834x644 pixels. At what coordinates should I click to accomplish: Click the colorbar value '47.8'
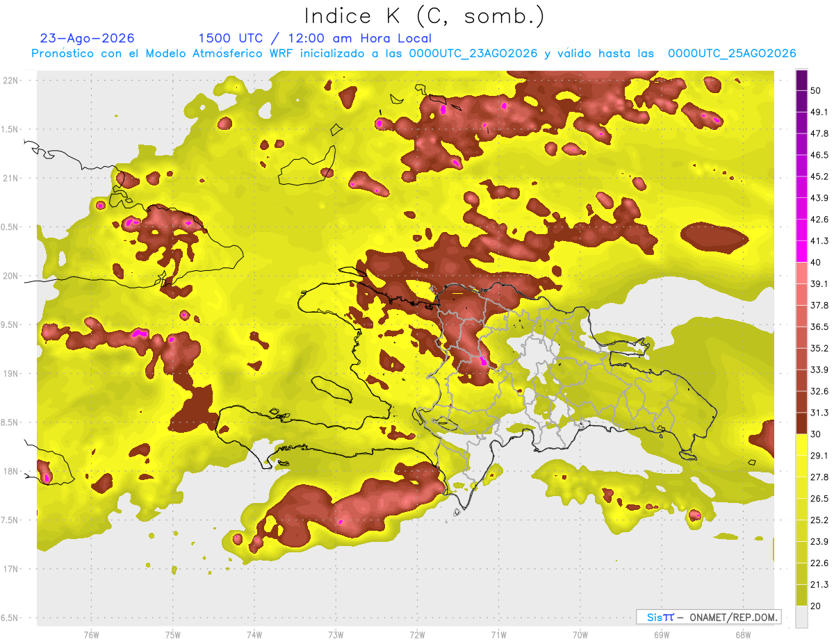pyautogui.click(x=819, y=133)
